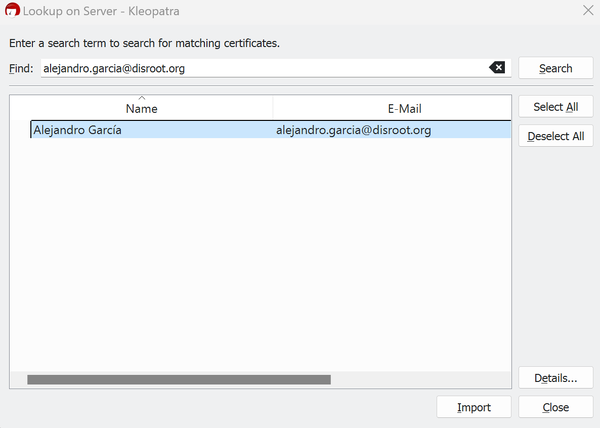The height and width of the screenshot is (428, 600).
Task: Click the horizontal scrollbar thumb
Action: pyautogui.click(x=178, y=380)
